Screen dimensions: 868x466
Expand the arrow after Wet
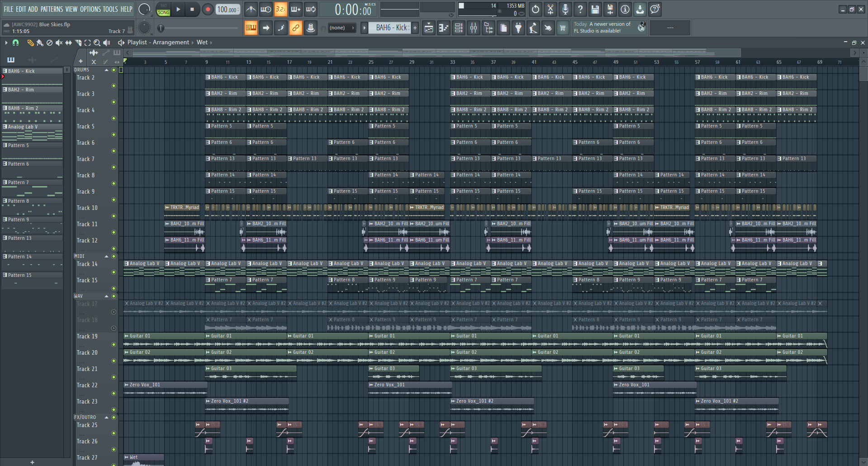[x=211, y=43]
